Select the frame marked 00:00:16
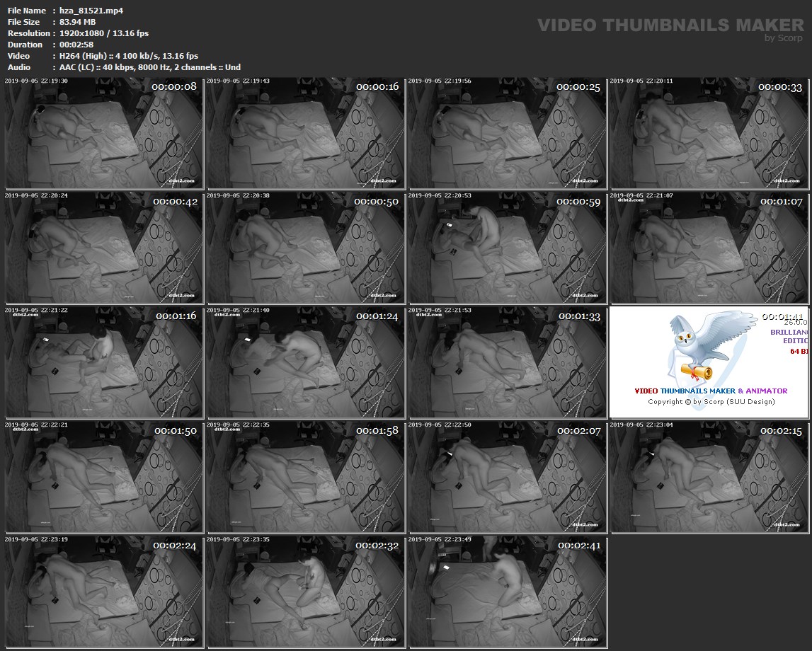The height and width of the screenshot is (651, 812). (x=305, y=133)
